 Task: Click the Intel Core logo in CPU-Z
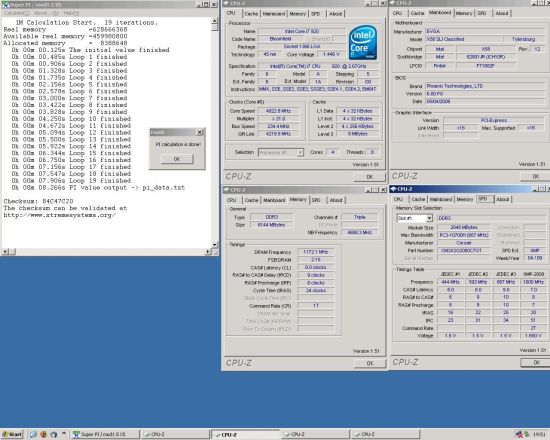[x=363, y=42]
